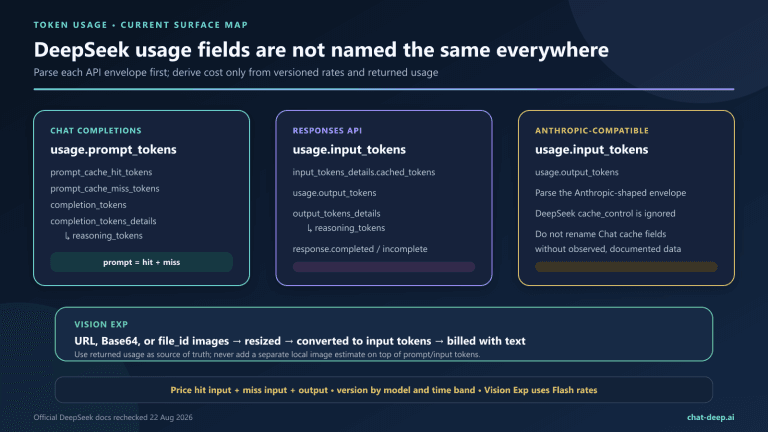This screenshot has width=768, height=432.
Task: Open the chat-deep.ai link
Action: click(710, 417)
